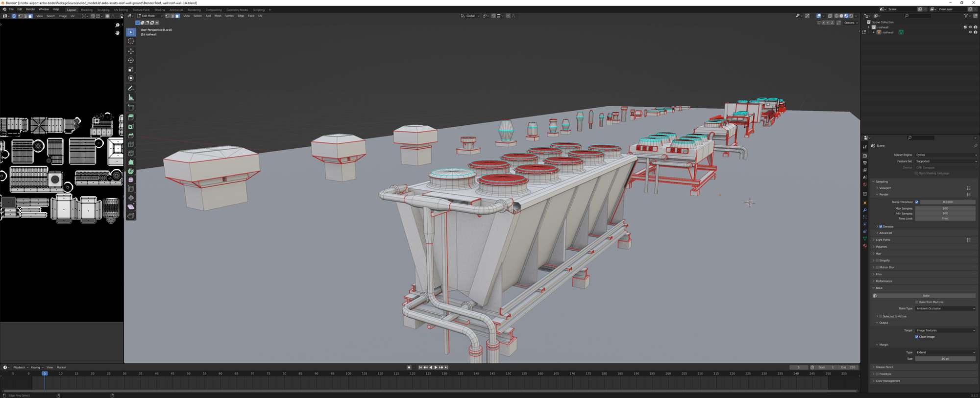Select the Move tool
Image resolution: width=980 pixels, height=398 pixels.
[131, 51]
